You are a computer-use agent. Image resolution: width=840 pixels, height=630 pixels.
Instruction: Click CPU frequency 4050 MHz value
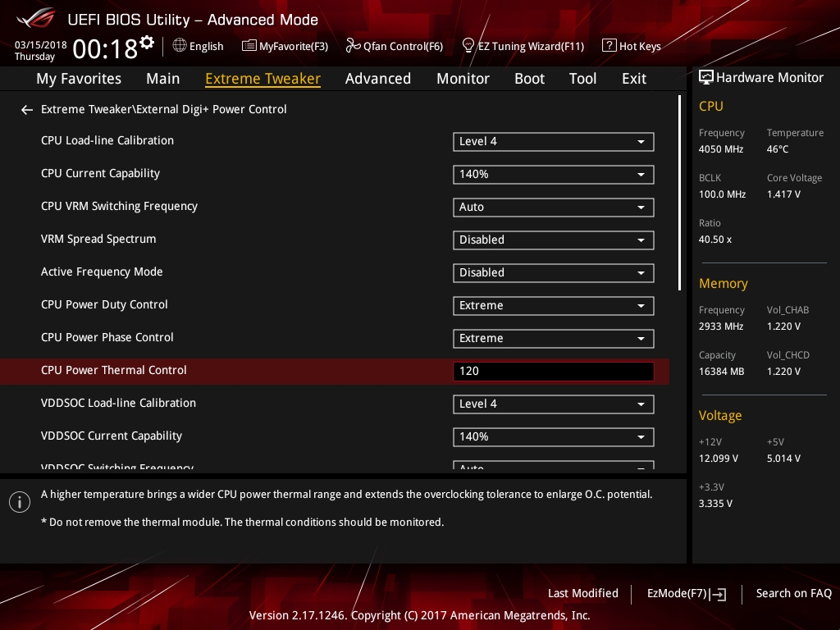tap(720, 149)
